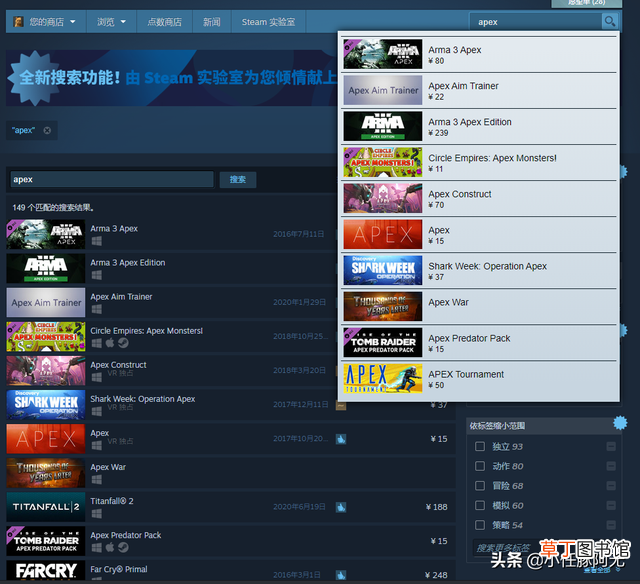The image size is (640, 584).
Task: Open the Apex Construct search result row
Action: coord(171,371)
